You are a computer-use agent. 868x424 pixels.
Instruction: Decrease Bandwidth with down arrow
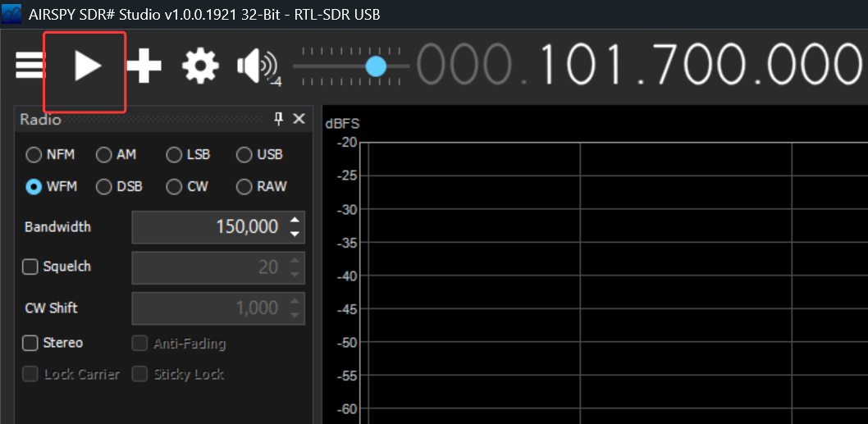tap(295, 234)
